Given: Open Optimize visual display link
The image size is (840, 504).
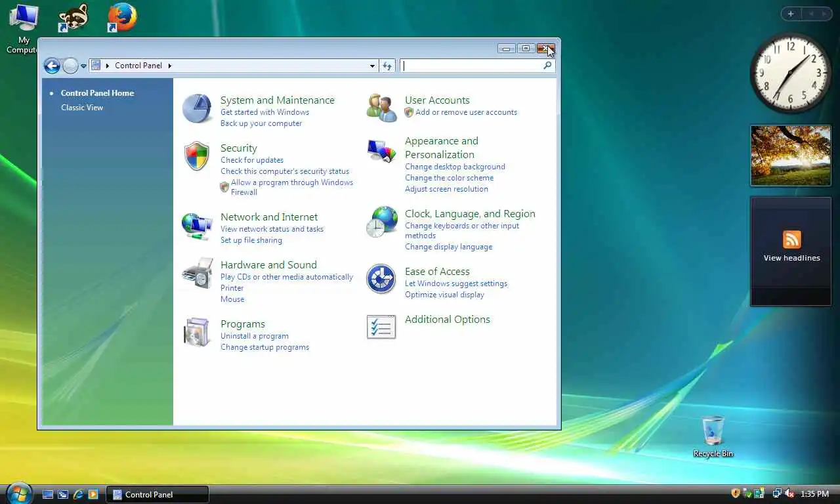Looking at the screenshot, I should [x=444, y=295].
